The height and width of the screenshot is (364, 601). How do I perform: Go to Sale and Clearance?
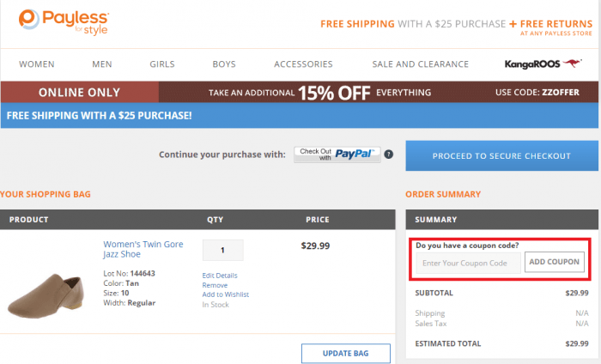(x=420, y=64)
